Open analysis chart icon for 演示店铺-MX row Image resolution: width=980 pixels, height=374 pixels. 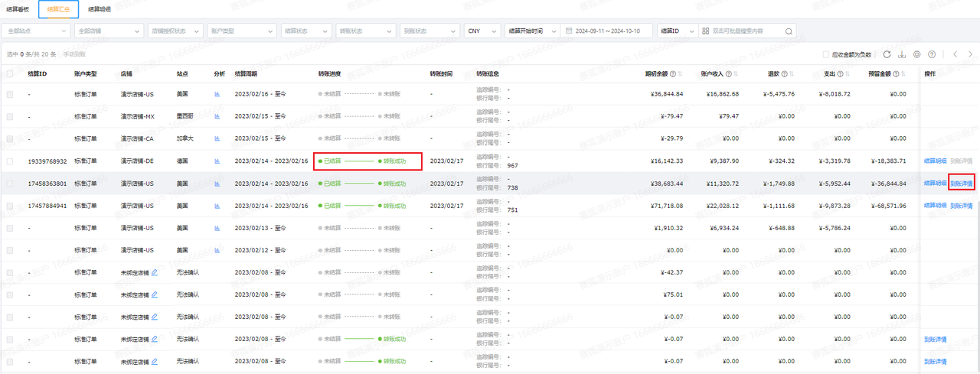tap(217, 116)
